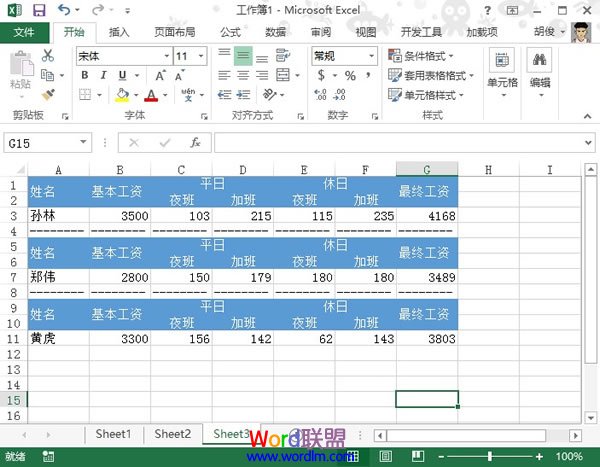Apply percent style format
The height and width of the screenshot is (467, 600).
click(x=350, y=75)
